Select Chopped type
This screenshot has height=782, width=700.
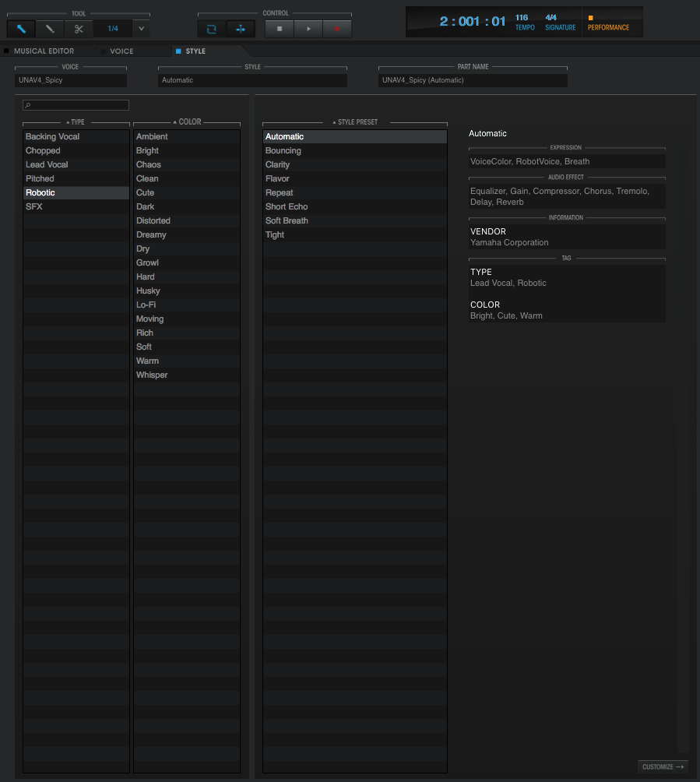coord(76,150)
